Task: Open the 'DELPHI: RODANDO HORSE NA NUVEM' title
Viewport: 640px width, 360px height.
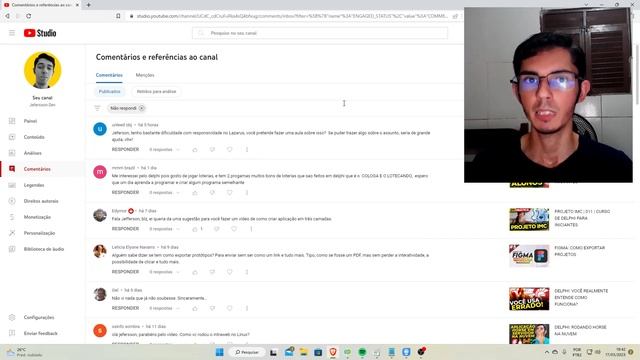Action: pos(580,331)
